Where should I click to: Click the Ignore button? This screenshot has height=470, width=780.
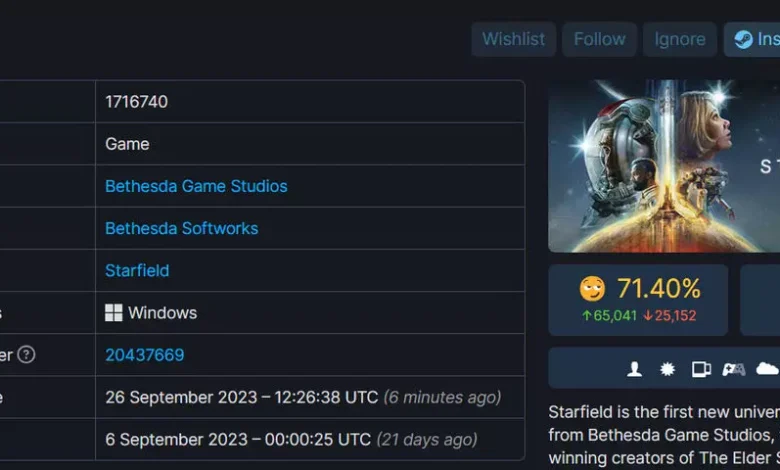[x=680, y=39]
